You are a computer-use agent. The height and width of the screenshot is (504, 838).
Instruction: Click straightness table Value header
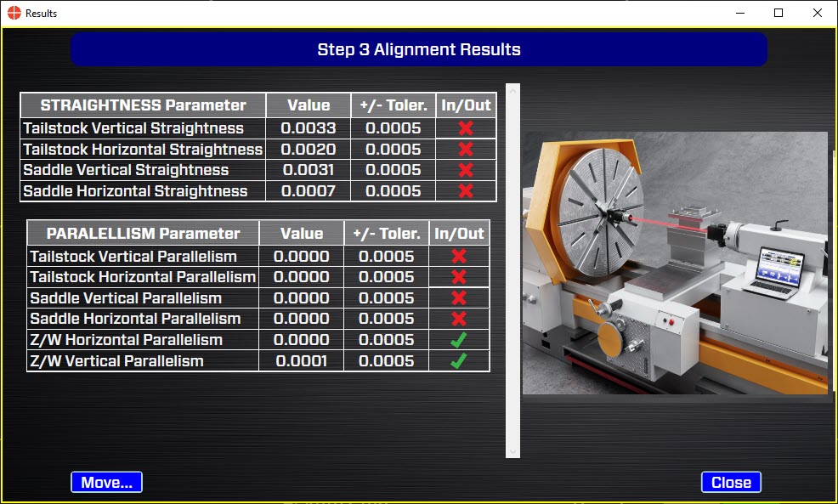(x=309, y=105)
